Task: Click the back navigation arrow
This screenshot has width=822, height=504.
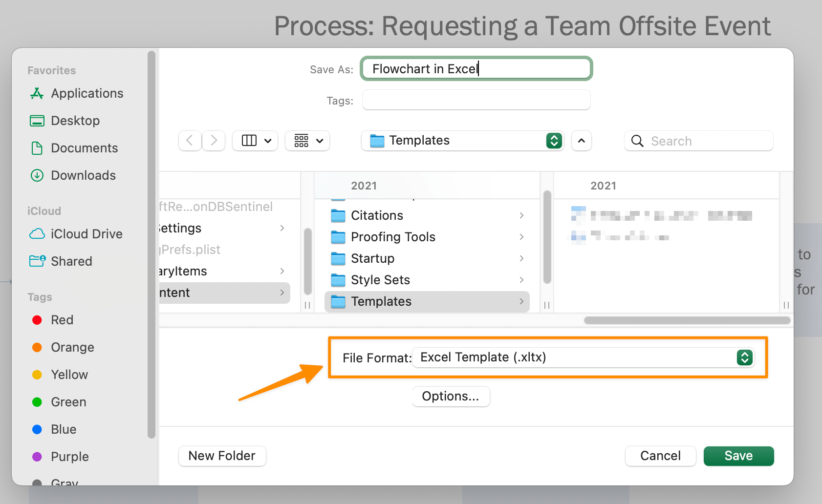Action: click(190, 141)
